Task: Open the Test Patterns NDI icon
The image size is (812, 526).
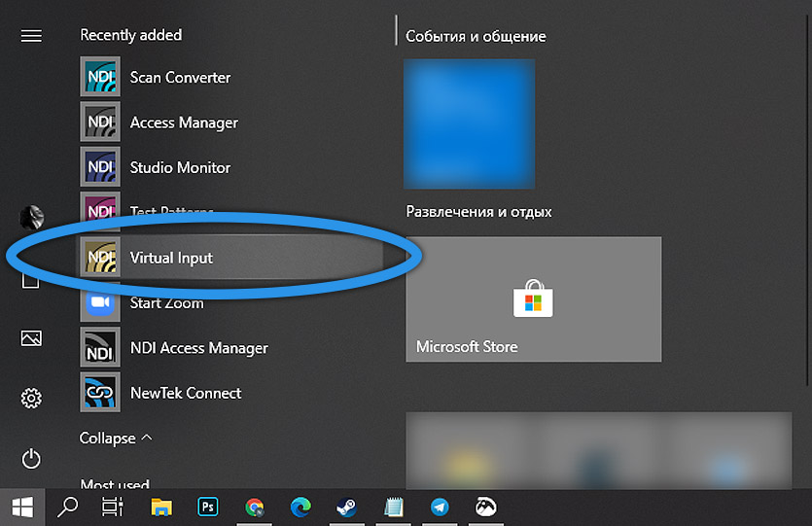Action: click(x=100, y=210)
